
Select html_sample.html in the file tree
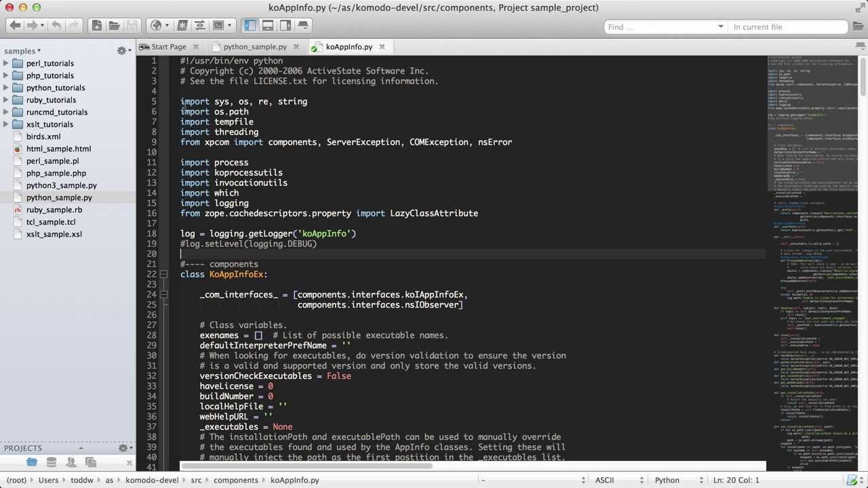click(x=58, y=148)
